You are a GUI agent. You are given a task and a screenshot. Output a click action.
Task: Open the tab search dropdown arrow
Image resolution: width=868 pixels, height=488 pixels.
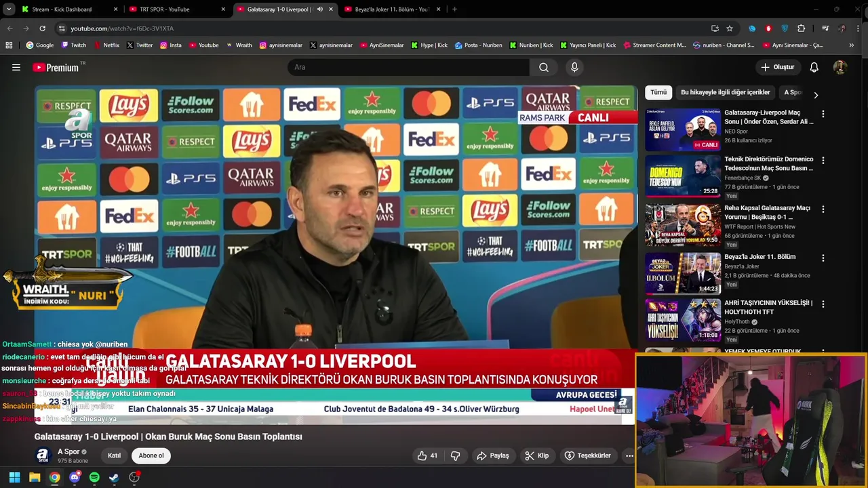9,9
